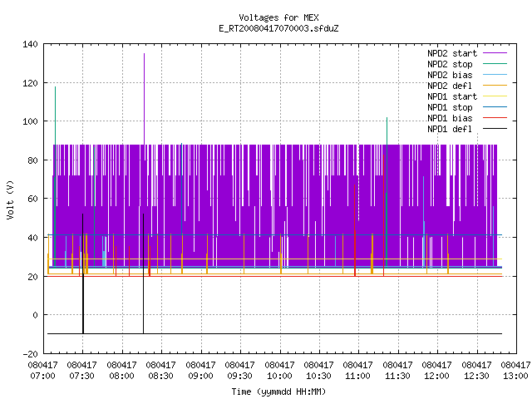Click the 08:00 time axis label
Screen dimensions: 532x399
[x=121, y=377]
